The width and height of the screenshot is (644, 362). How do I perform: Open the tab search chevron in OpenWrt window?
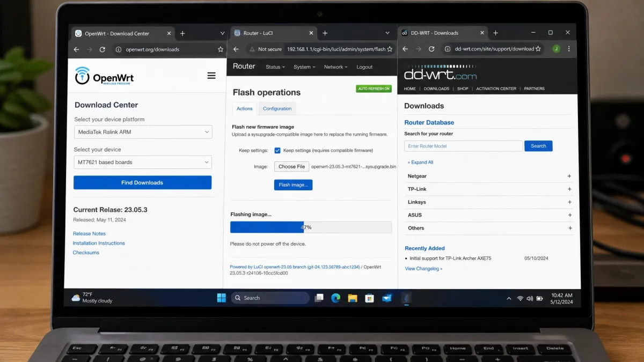point(222,33)
